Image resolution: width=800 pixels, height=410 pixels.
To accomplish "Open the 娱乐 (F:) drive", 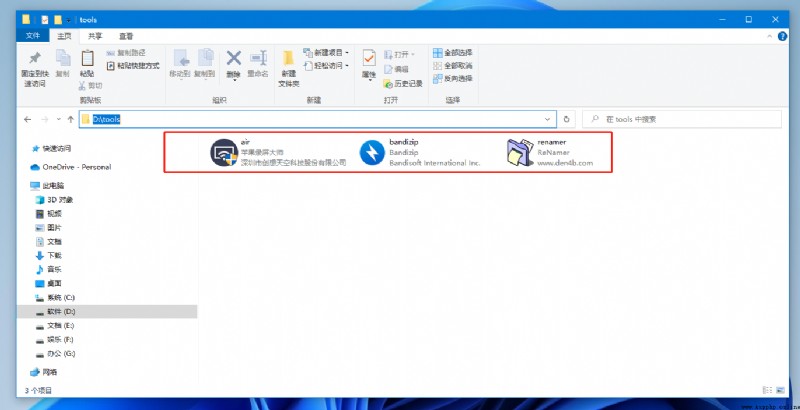I will point(55,339).
